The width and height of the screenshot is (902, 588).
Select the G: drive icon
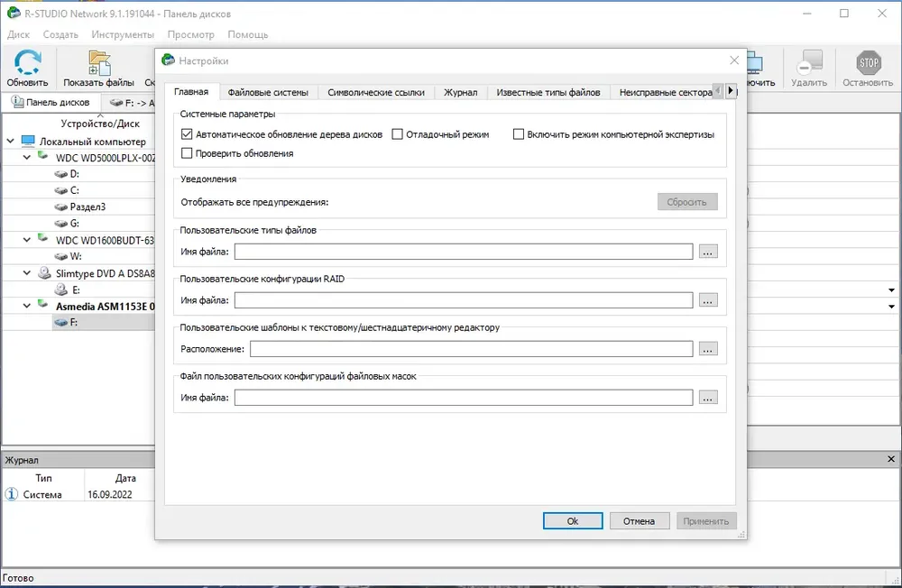[x=60, y=224]
